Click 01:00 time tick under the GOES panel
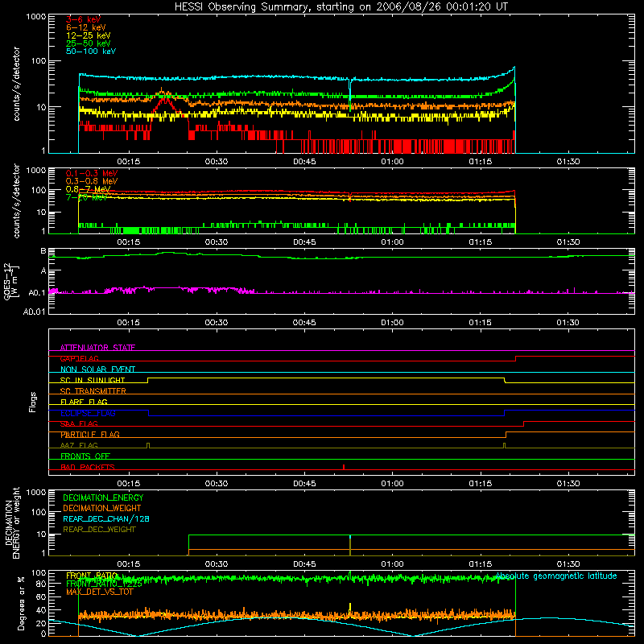This screenshot has width=644, height=644. pos(392,323)
